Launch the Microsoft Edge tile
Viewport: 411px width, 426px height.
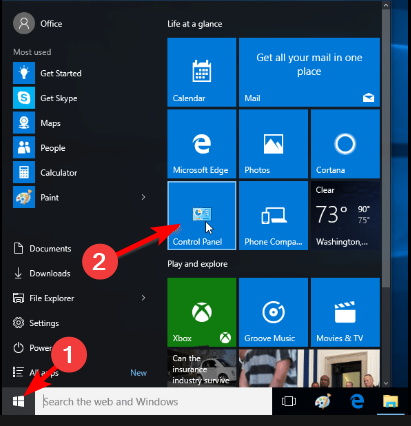(202, 144)
